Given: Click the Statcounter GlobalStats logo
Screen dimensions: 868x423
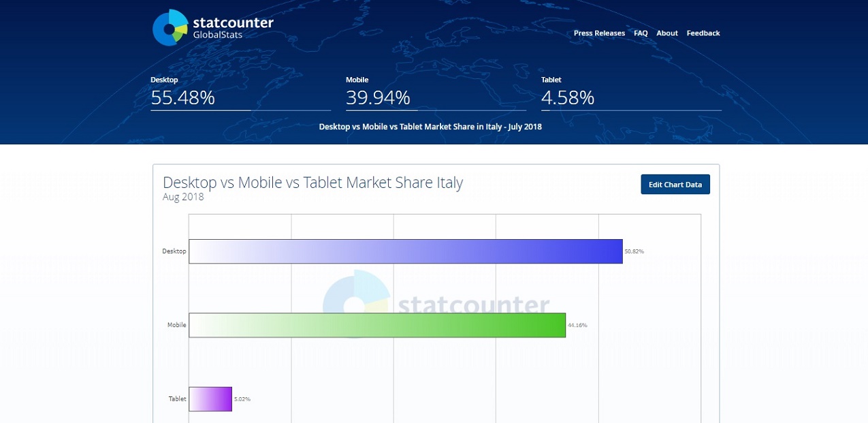Looking at the screenshot, I should click(213, 28).
